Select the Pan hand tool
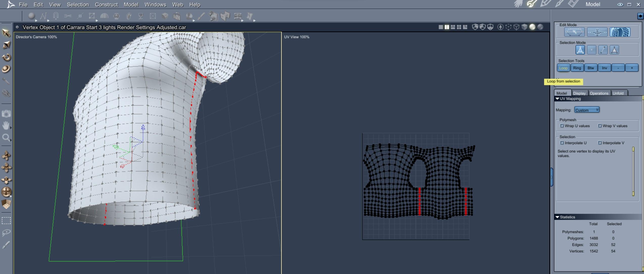 pos(6,125)
